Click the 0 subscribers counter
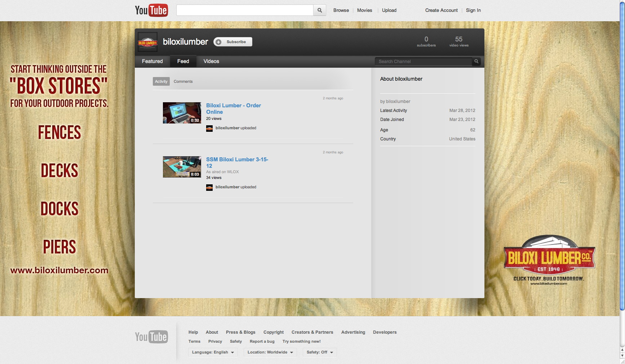The image size is (625, 364). coord(426,42)
